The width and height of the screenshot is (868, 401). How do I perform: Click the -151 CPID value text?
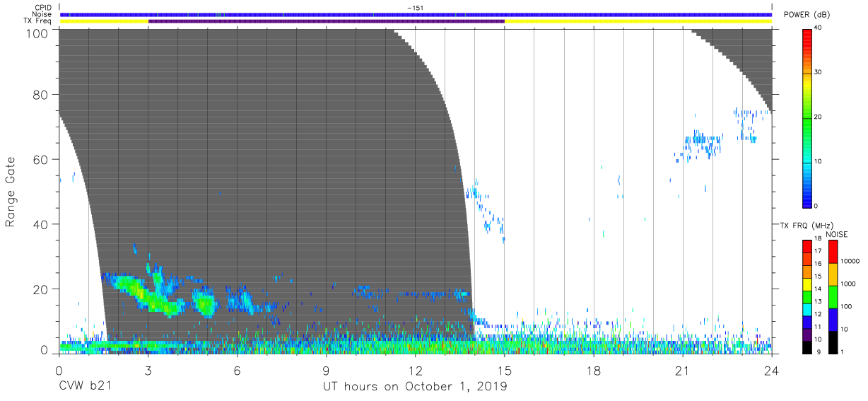point(416,7)
